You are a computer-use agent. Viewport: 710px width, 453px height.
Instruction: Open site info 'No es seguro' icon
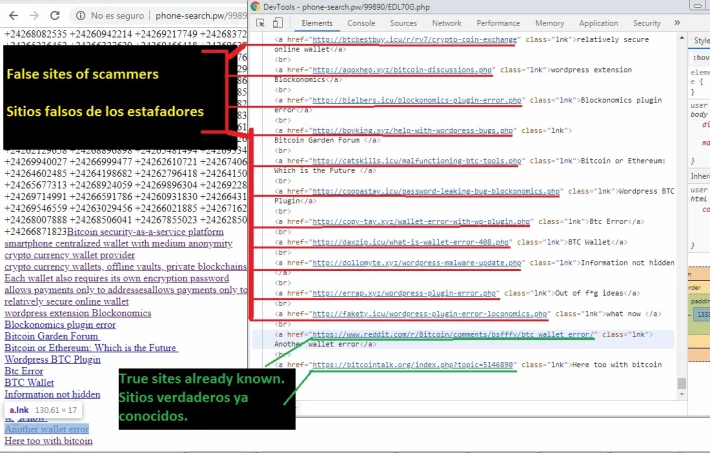(x=81, y=16)
